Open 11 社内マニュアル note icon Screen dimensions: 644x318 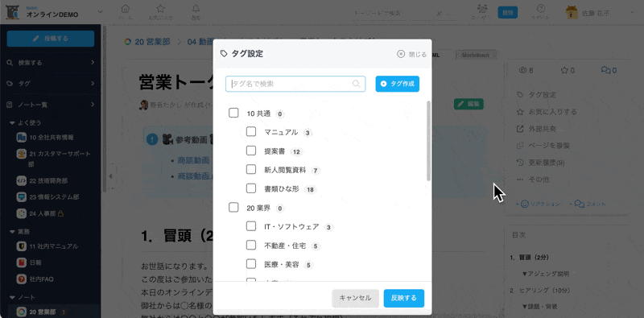pyautogui.click(x=22, y=246)
